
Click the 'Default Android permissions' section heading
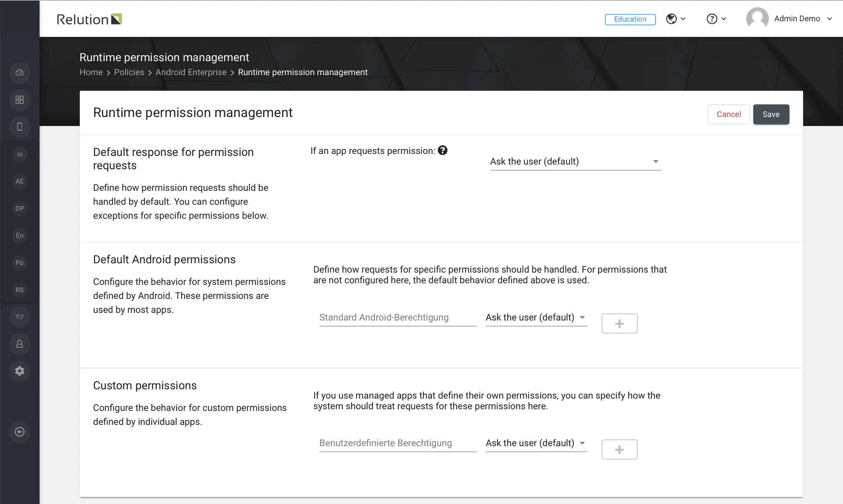click(164, 259)
